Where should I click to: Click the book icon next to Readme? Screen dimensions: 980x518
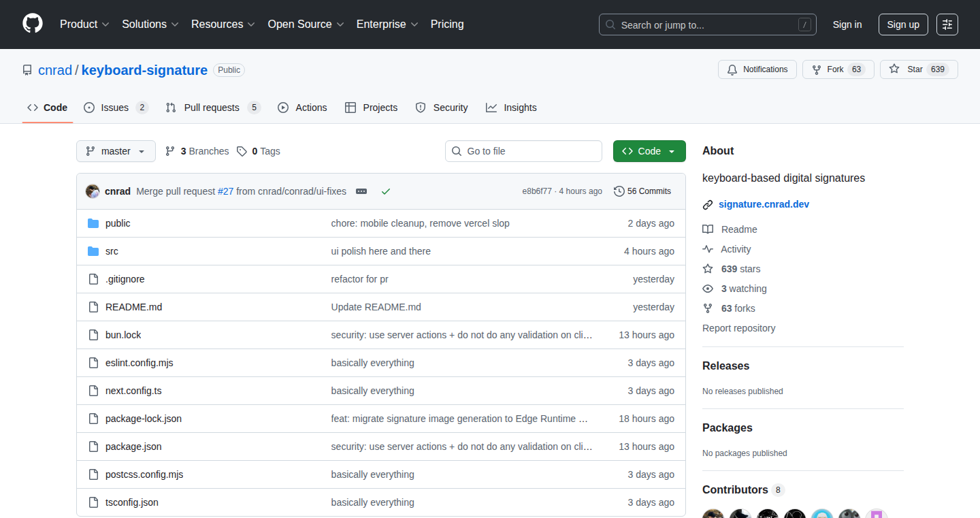(x=708, y=229)
